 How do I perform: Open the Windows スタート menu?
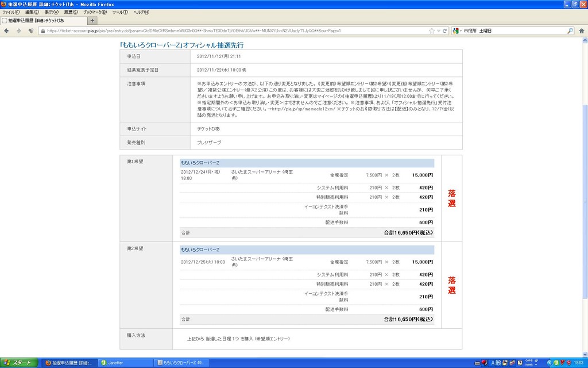[x=19, y=363]
